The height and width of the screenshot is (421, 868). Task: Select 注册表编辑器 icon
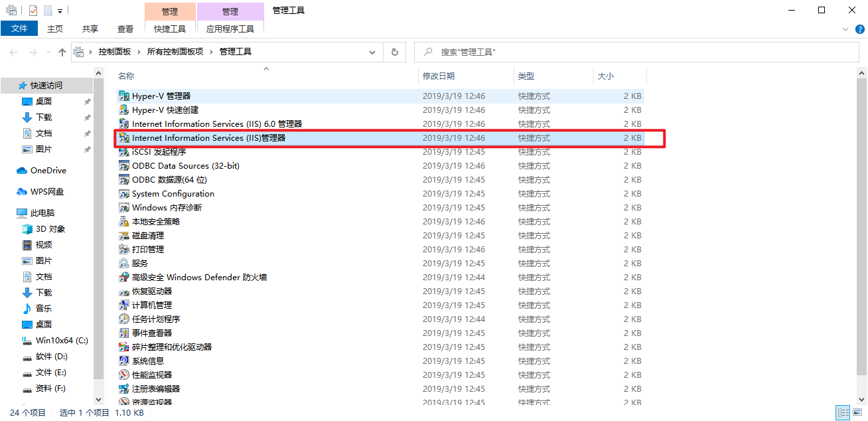pos(123,389)
